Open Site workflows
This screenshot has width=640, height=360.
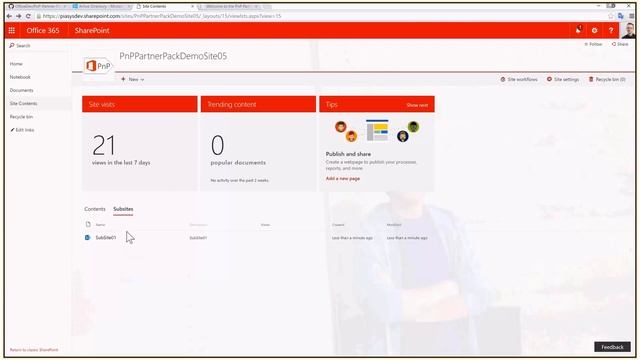[x=519, y=79]
